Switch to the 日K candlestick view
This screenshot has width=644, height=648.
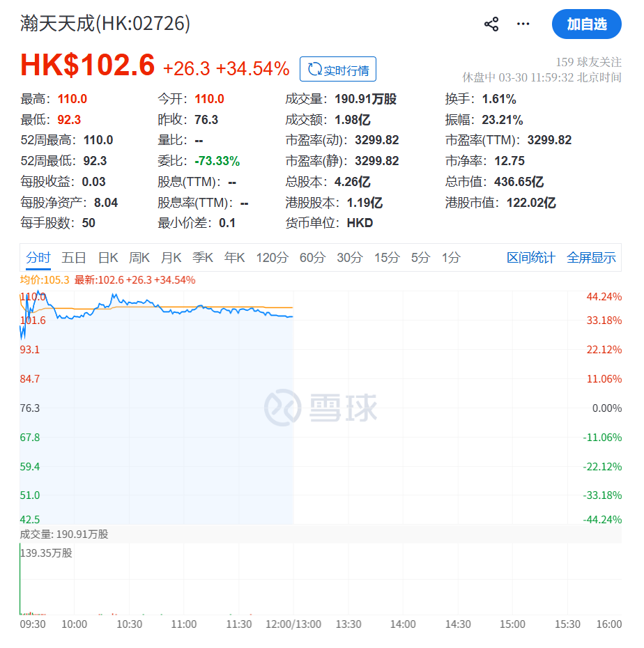(108, 257)
